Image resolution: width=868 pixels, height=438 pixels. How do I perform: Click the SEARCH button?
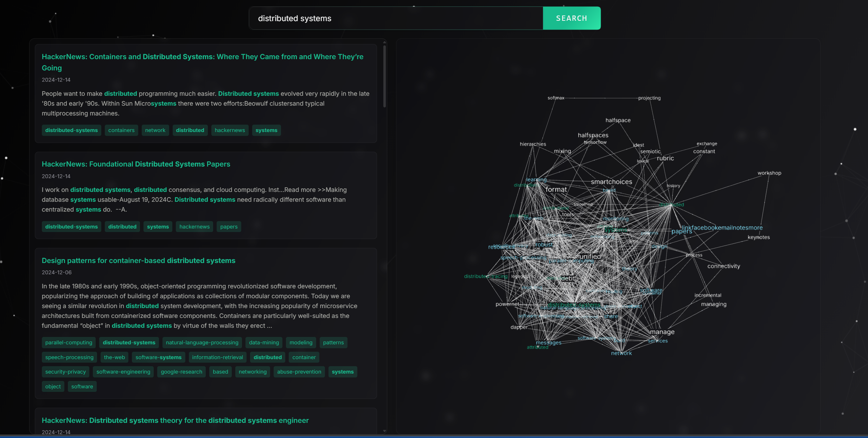pyautogui.click(x=571, y=18)
